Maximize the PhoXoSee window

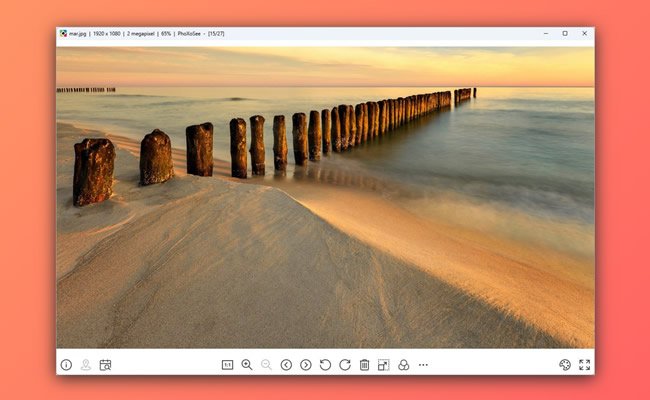(565, 34)
